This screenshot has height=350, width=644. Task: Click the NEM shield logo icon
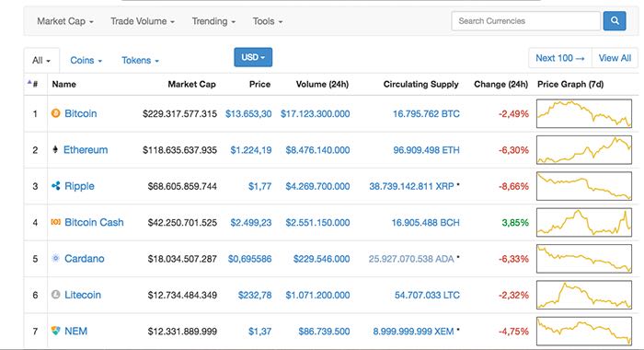point(55,331)
